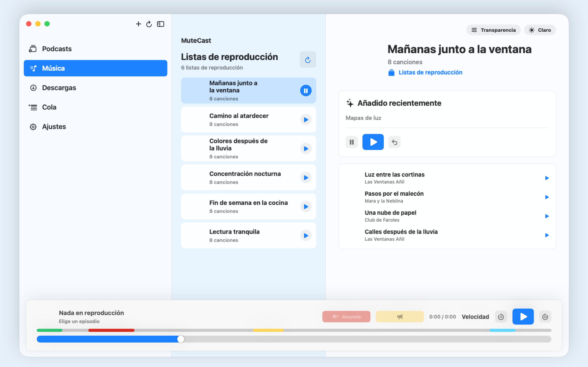Open the Velocidad speed selector
This screenshot has width=588, height=367.
click(475, 317)
